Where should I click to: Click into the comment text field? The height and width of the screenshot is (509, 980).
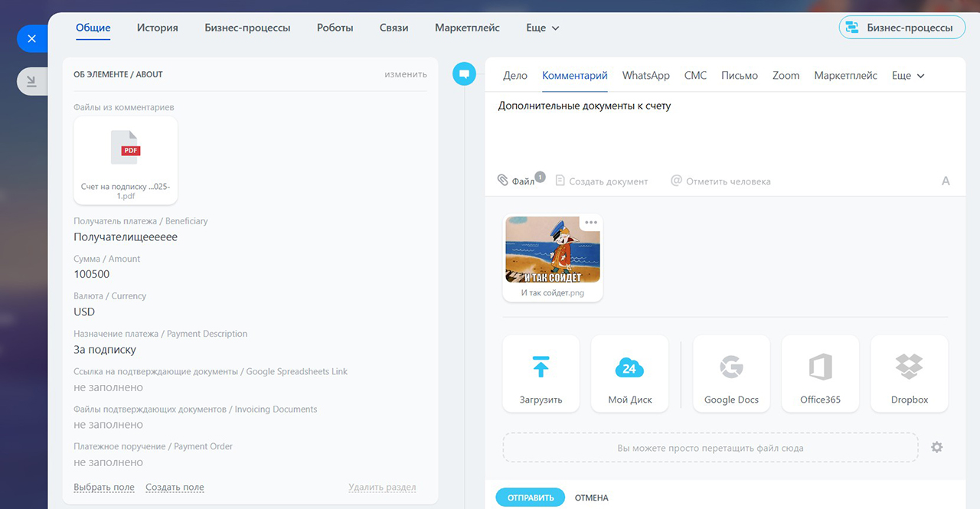coord(724,130)
